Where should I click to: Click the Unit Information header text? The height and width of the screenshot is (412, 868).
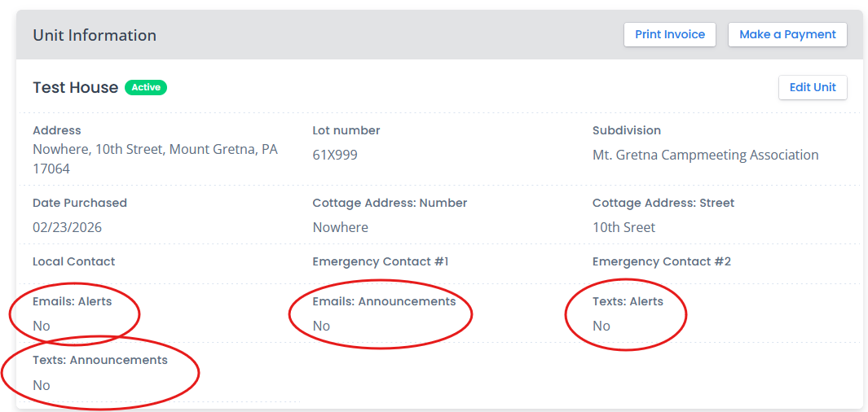pos(95,35)
